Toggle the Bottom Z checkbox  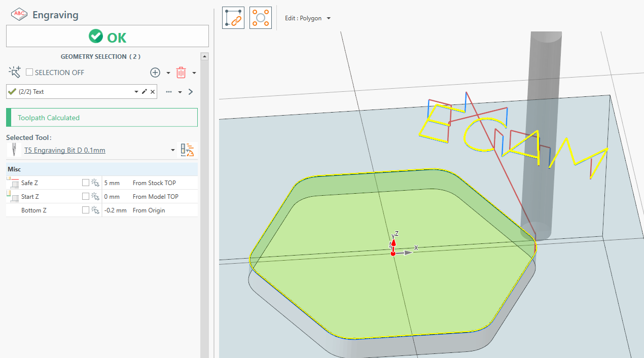(86, 210)
